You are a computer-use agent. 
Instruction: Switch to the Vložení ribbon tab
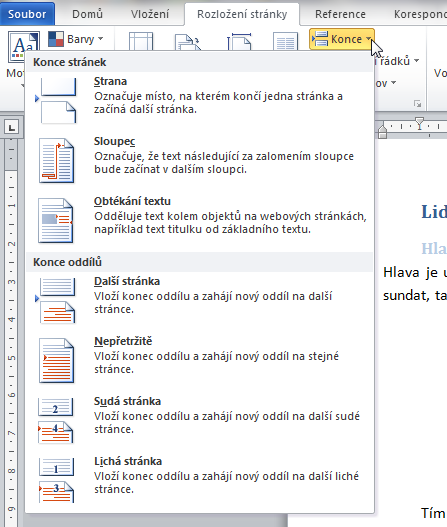click(x=150, y=14)
